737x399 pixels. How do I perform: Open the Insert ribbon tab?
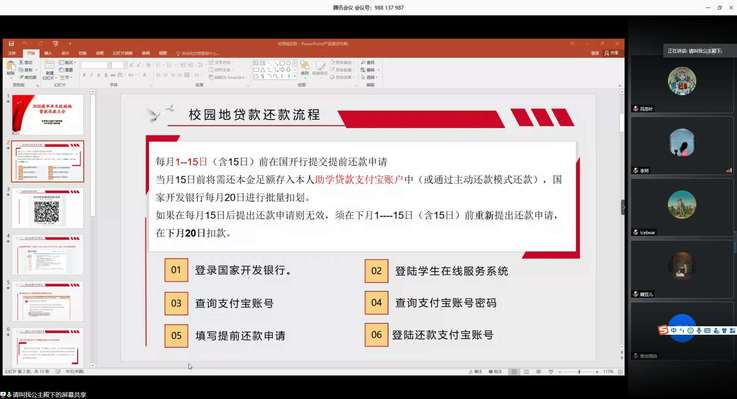coord(48,53)
